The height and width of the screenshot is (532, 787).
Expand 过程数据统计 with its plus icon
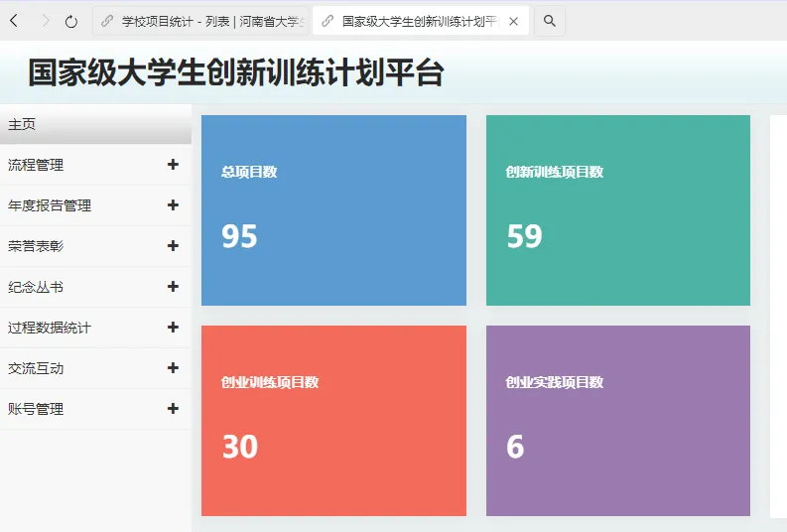pos(173,327)
